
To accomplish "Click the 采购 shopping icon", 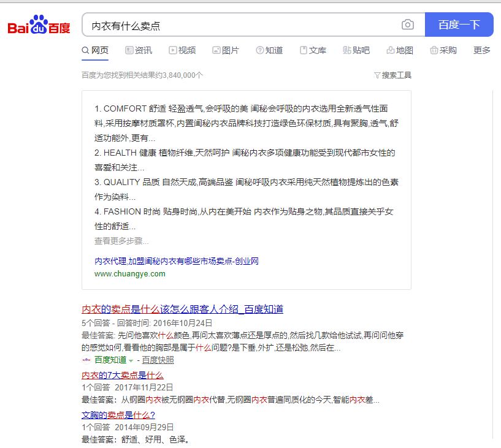I will tap(434, 50).
